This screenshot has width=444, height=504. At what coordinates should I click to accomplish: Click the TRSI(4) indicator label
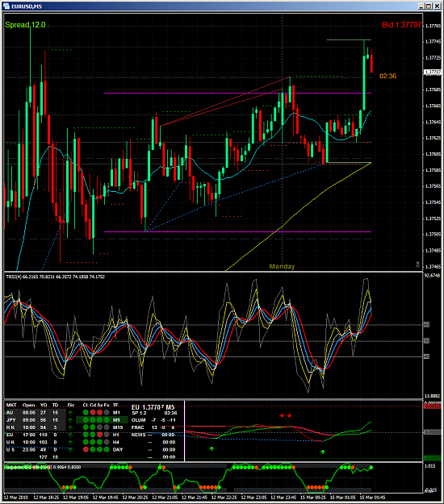pos(56,277)
